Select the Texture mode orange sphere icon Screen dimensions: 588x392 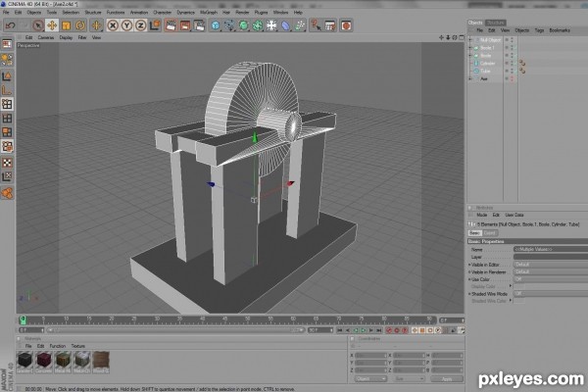point(7,59)
